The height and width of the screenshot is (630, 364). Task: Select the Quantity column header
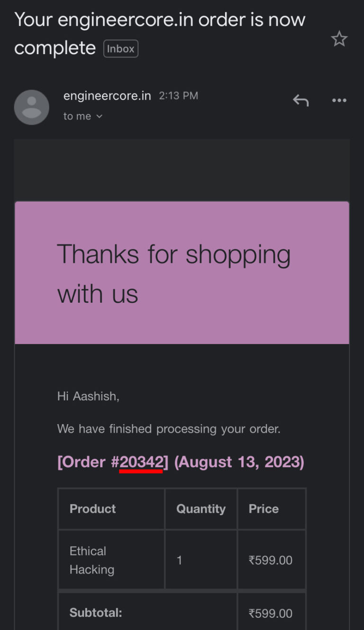(x=200, y=509)
